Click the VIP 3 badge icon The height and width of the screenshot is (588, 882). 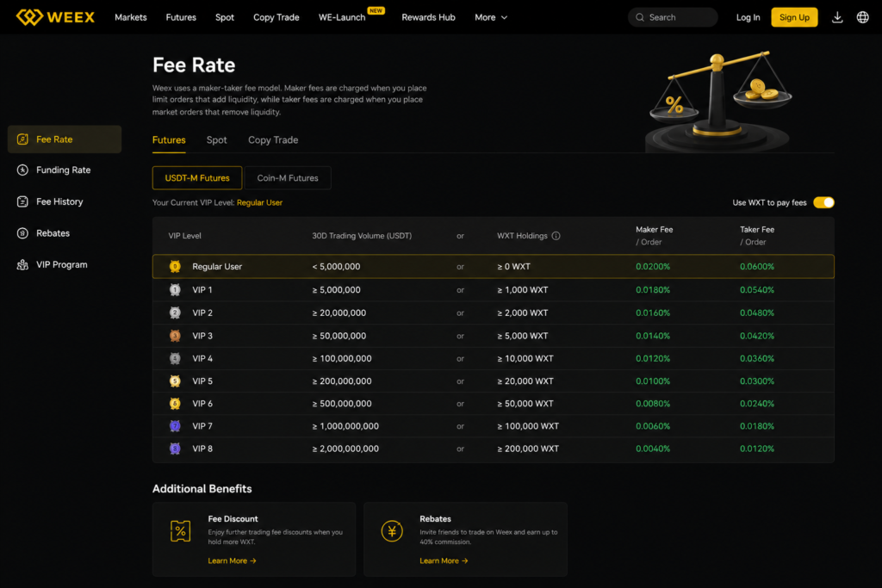tap(175, 336)
